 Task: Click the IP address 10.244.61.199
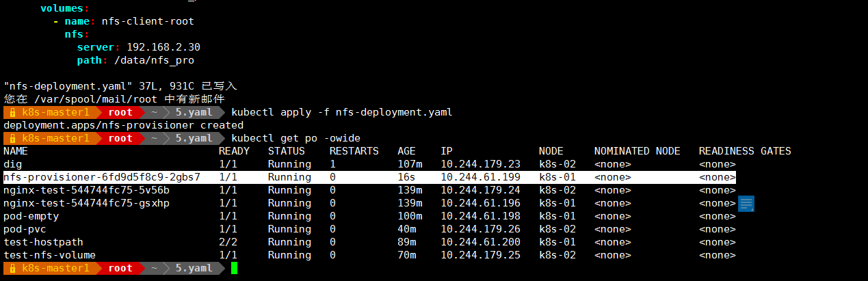click(x=480, y=177)
